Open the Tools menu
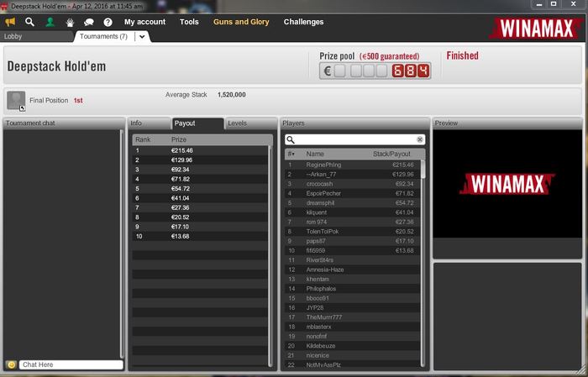The image size is (588, 377). click(x=189, y=22)
